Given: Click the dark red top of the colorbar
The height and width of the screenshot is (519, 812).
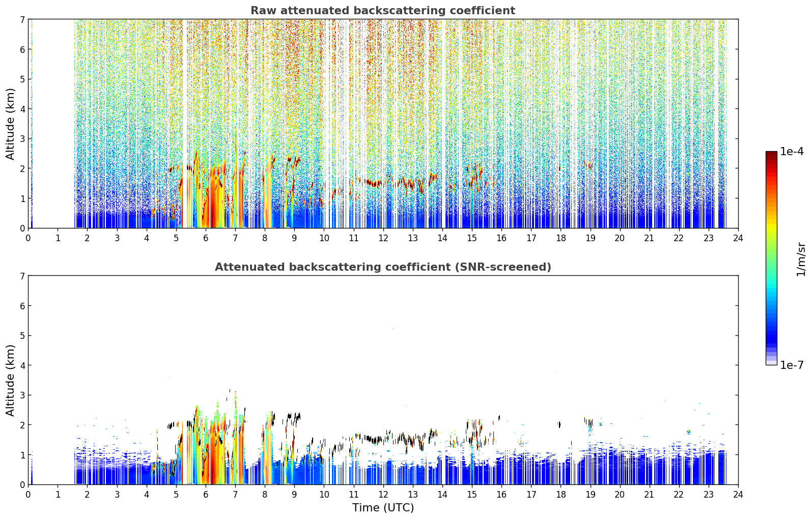Looking at the screenshot, I should (x=771, y=157).
